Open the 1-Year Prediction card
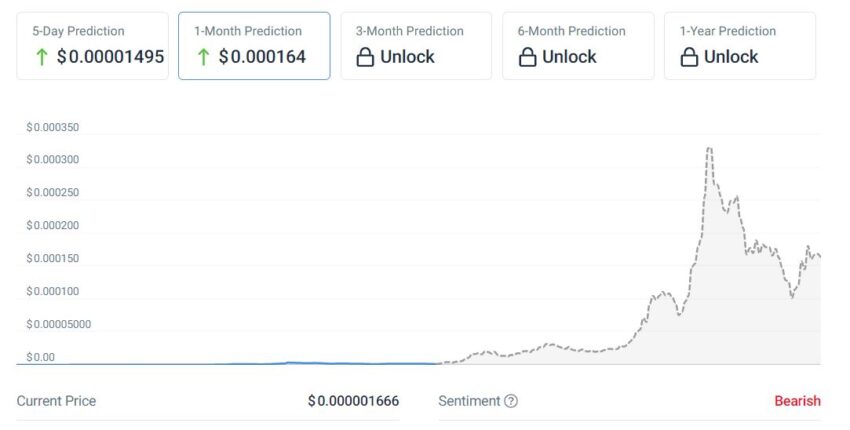 (740, 45)
